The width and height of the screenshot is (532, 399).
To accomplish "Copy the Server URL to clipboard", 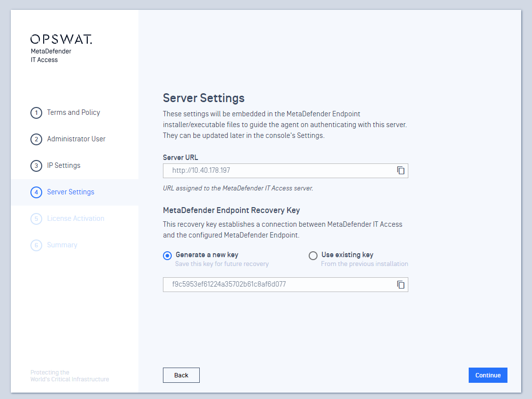I will pyautogui.click(x=400, y=170).
